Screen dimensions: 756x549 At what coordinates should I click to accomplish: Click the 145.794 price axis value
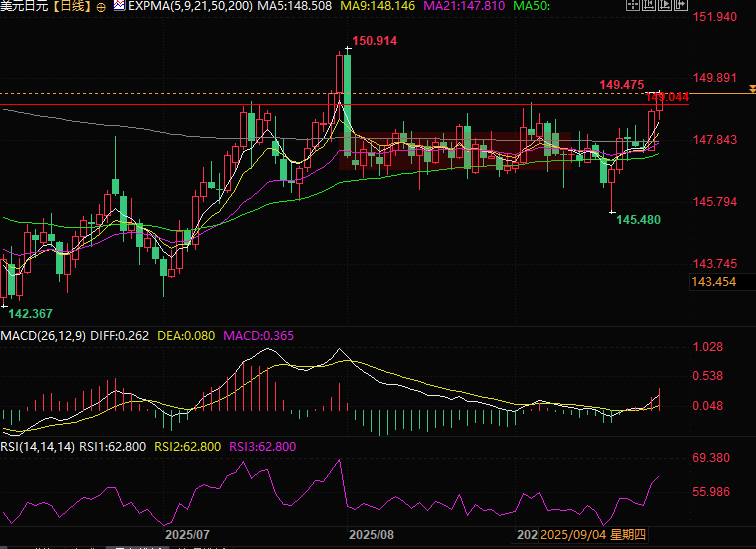click(x=715, y=201)
